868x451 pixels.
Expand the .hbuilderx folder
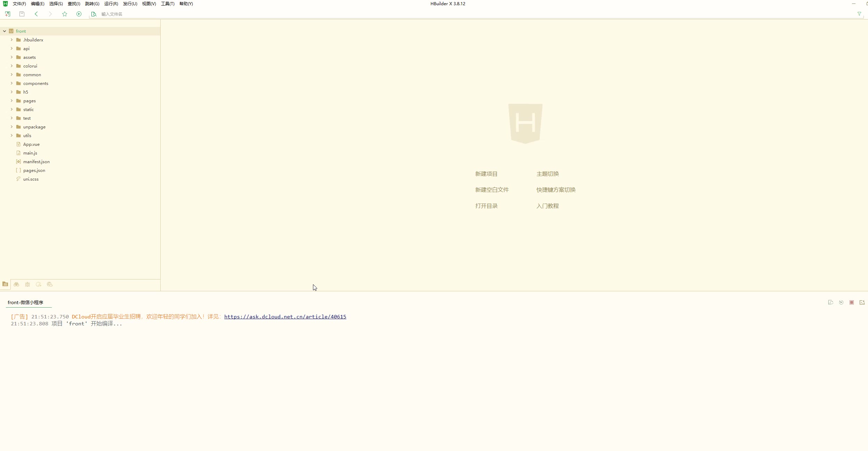click(11, 40)
